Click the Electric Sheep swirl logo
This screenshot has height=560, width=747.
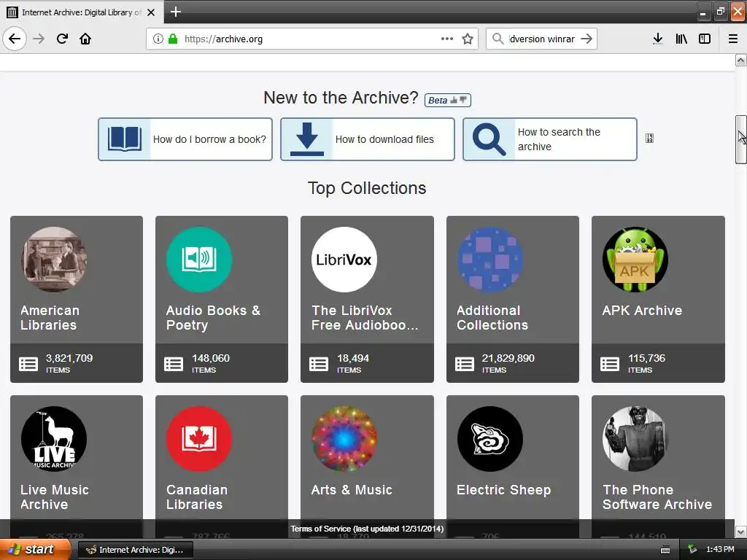pos(490,438)
